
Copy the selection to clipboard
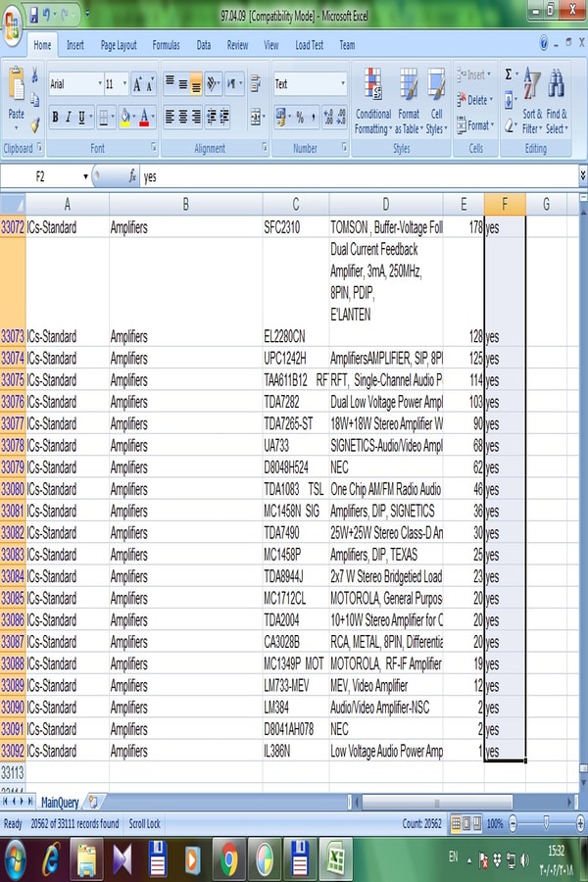[35, 100]
